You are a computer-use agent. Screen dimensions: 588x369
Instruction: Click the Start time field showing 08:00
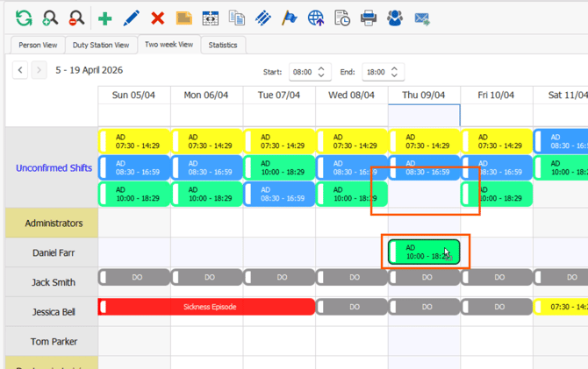tap(302, 73)
